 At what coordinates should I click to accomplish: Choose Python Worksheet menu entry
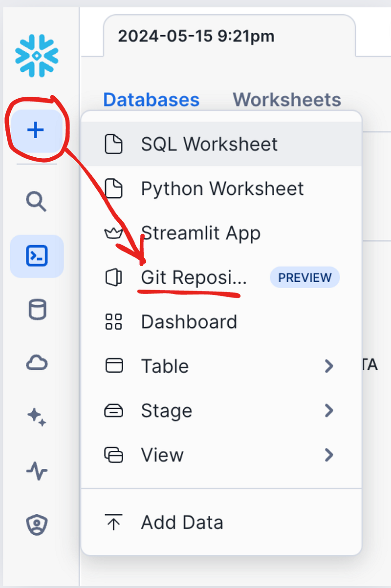(221, 189)
